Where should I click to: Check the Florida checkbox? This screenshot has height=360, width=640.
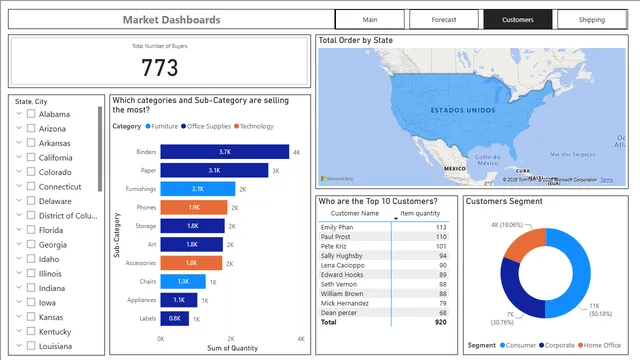coord(31,230)
